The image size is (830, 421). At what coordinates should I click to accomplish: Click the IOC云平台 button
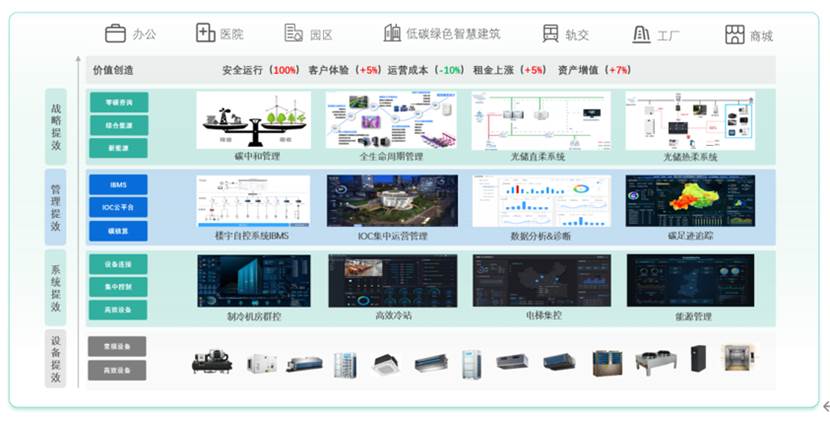click(118, 208)
